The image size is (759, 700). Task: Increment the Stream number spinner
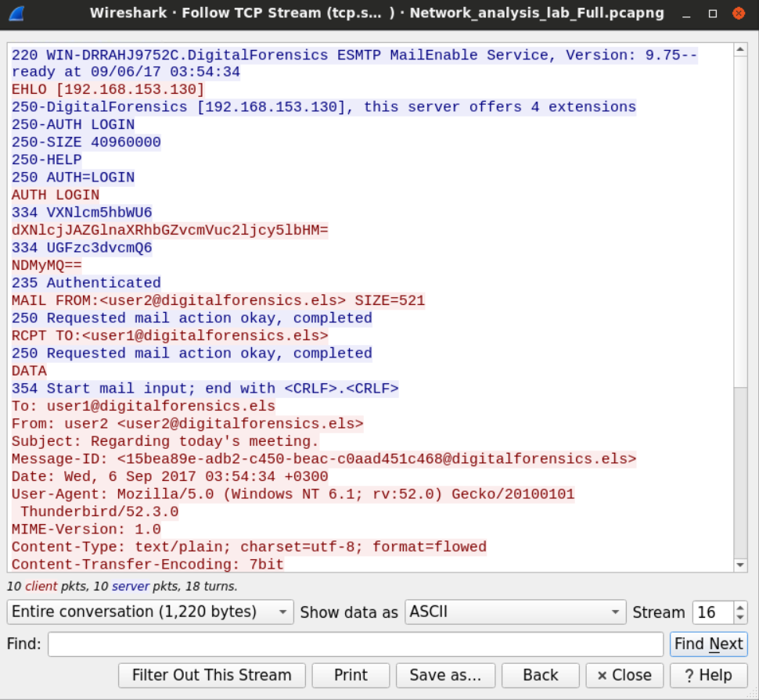[x=740, y=607]
